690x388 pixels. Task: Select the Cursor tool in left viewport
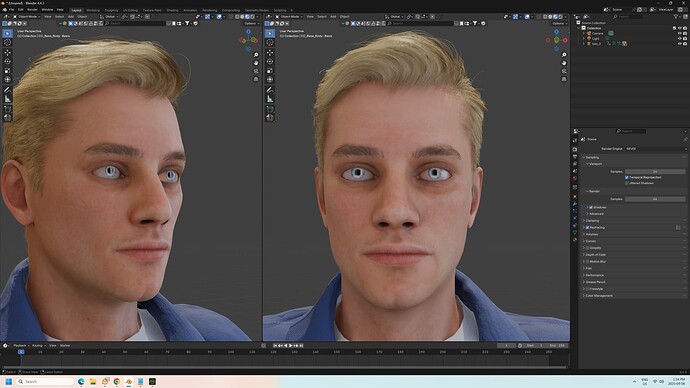[7, 42]
